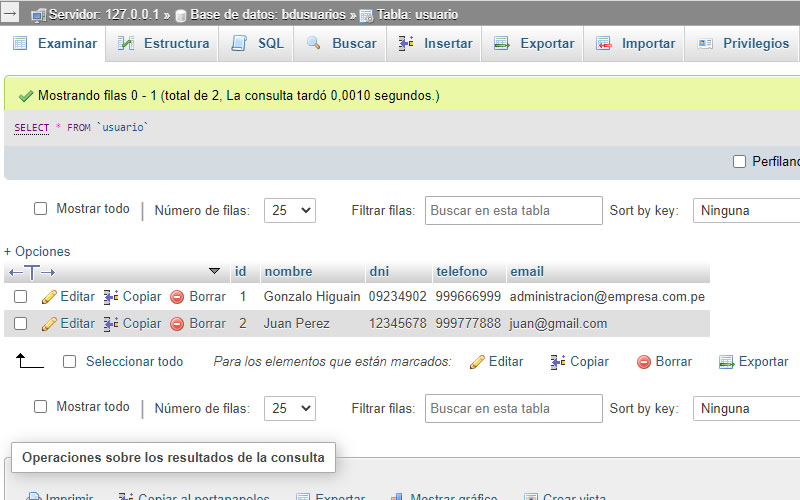Viewport: 800px width, 500px height.
Task: Click the green success checkmark icon
Action: (x=26, y=96)
